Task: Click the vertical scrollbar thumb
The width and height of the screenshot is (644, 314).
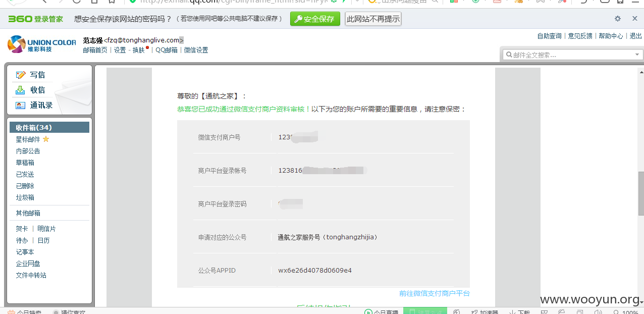Action: tap(641, 193)
